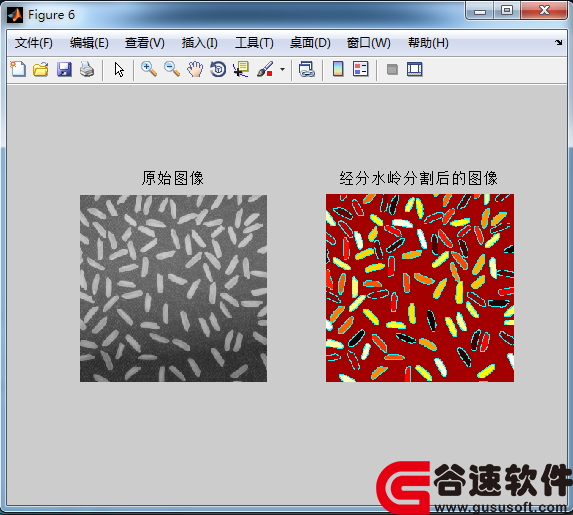Save the figure using the floppy disk icon
The height and width of the screenshot is (515, 573).
click(64, 69)
